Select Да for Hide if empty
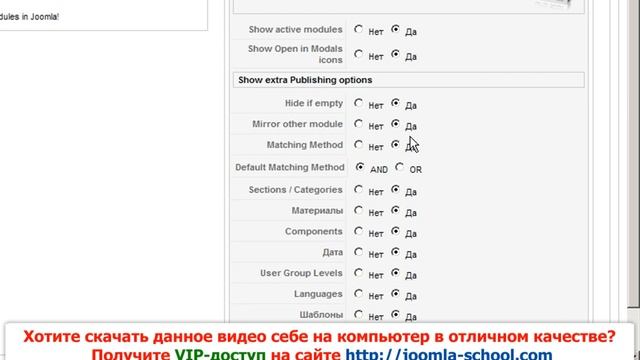 coord(395,103)
